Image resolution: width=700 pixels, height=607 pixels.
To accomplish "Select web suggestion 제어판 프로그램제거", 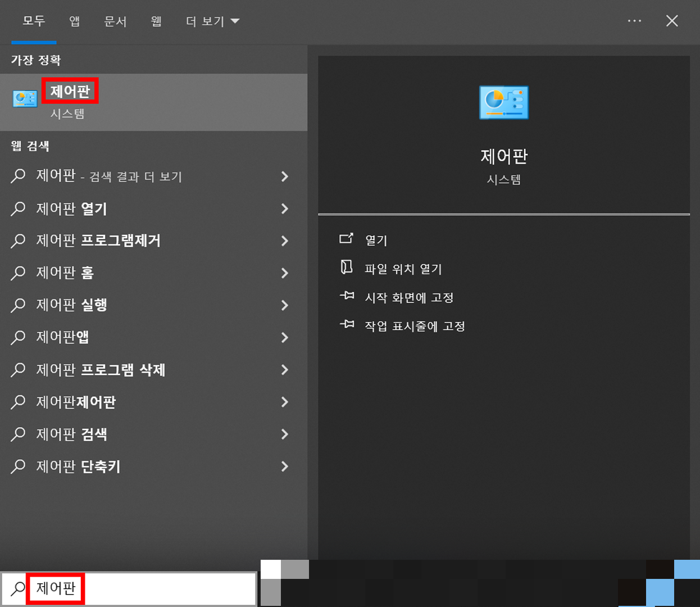I will (x=153, y=241).
